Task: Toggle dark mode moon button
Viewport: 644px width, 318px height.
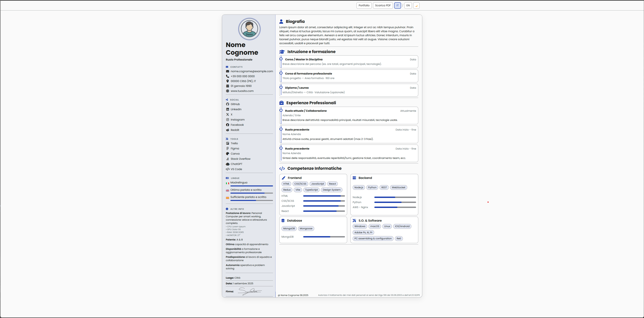Action: 416,6
